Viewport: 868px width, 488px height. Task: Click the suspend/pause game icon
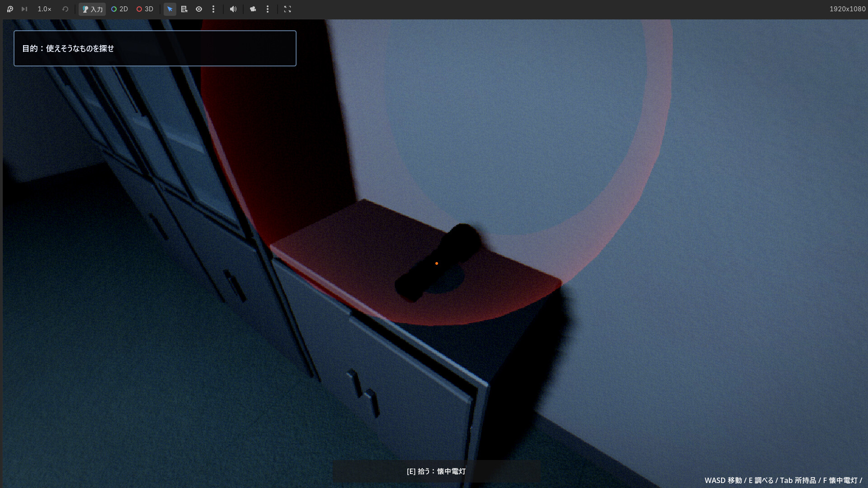10,9
